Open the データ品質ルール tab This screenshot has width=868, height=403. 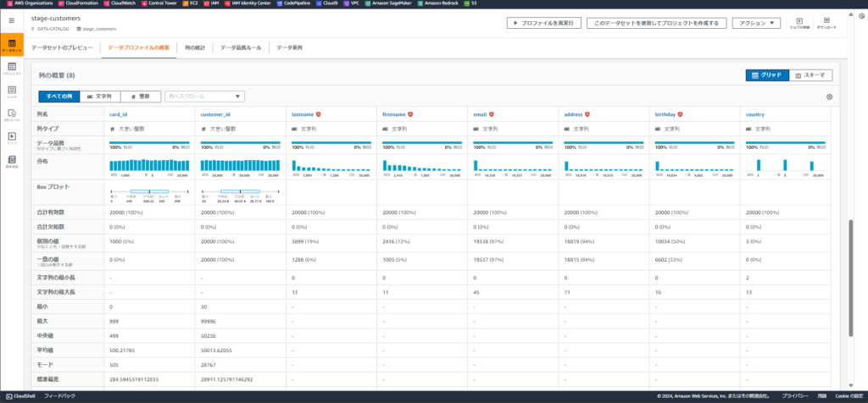(x=242, y=48)
